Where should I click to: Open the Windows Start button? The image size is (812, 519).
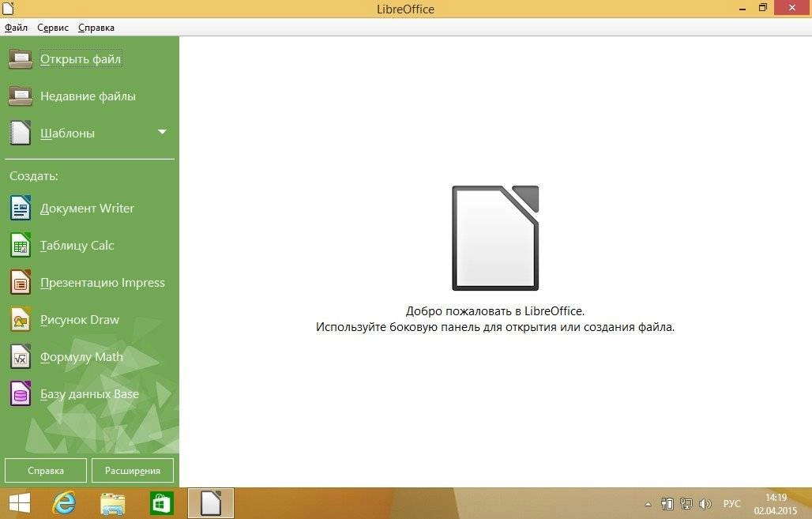click(x=20, y=503)
